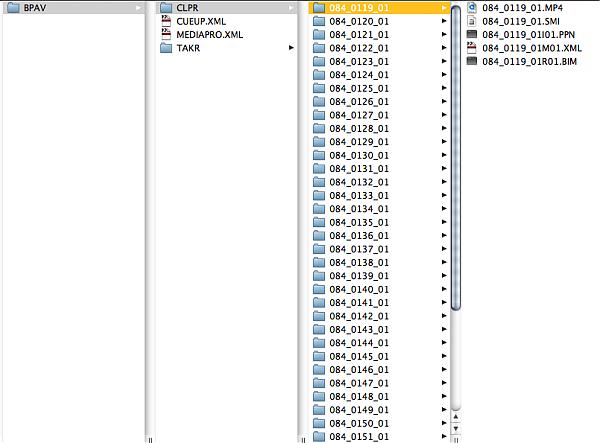Screen dimensions: 600x443
Task: Click the folder icon for 084_0146_01
Action: click(319, 369)
